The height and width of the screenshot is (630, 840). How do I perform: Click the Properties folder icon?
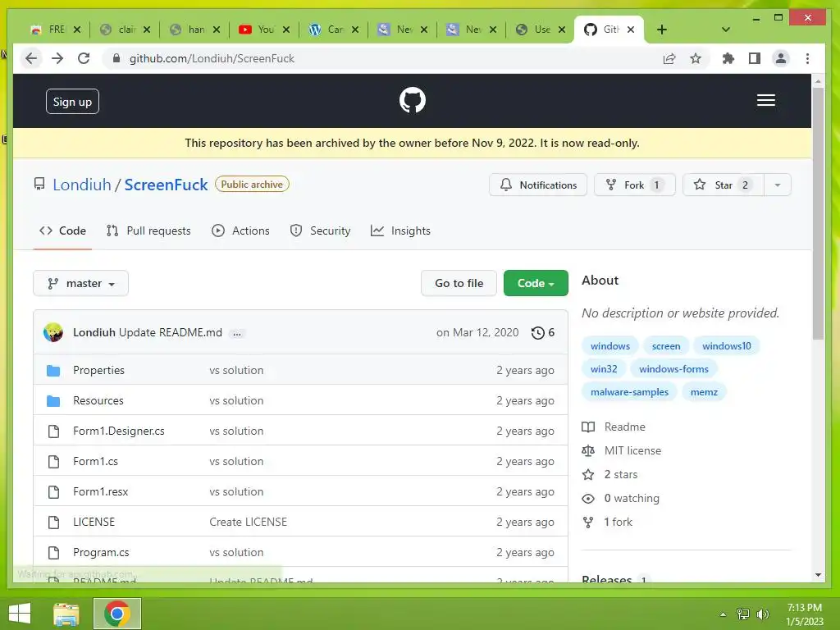pos(53,370)
